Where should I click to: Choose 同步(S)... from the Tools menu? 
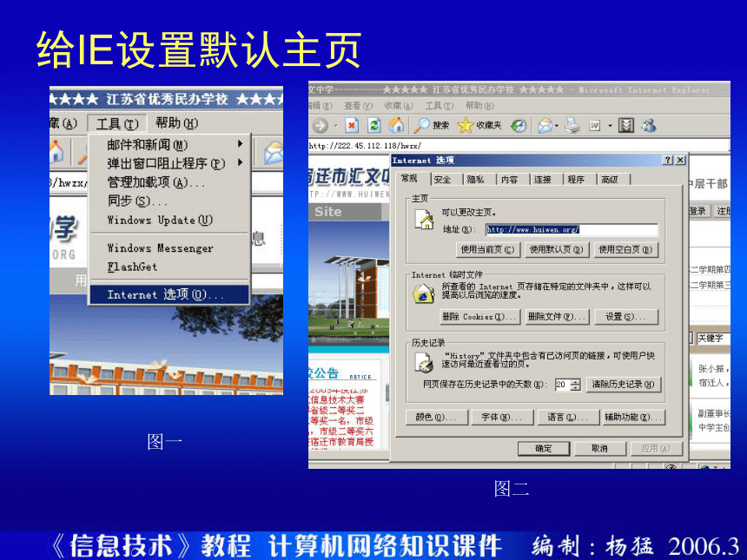[x=169, y=201]
